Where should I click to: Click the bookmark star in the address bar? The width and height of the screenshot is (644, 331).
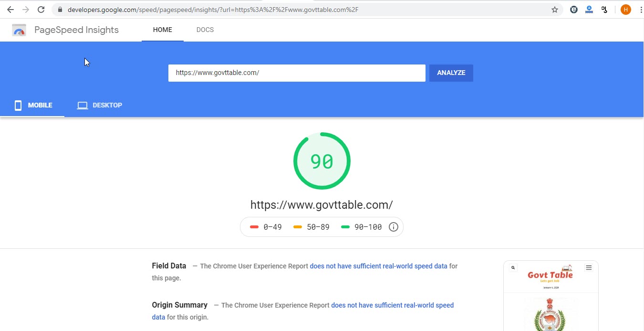click(x=555, y=9)
